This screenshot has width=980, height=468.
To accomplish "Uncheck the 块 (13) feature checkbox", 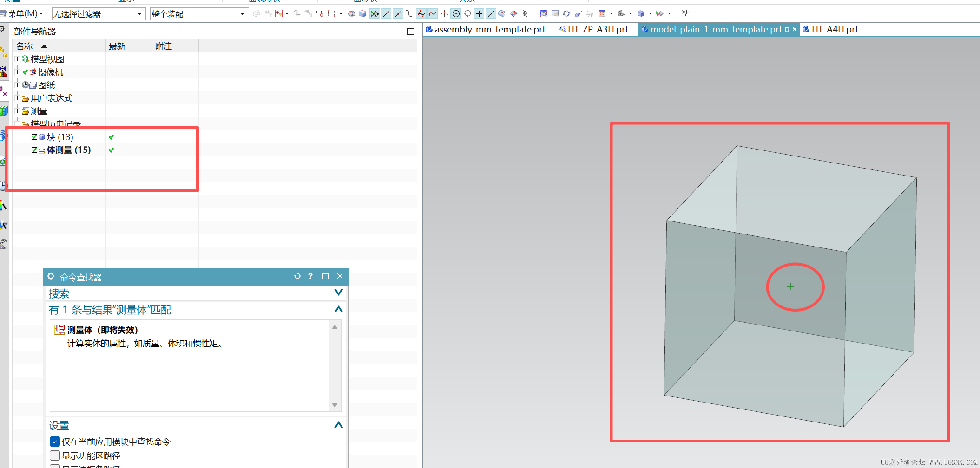I will 34,137.
